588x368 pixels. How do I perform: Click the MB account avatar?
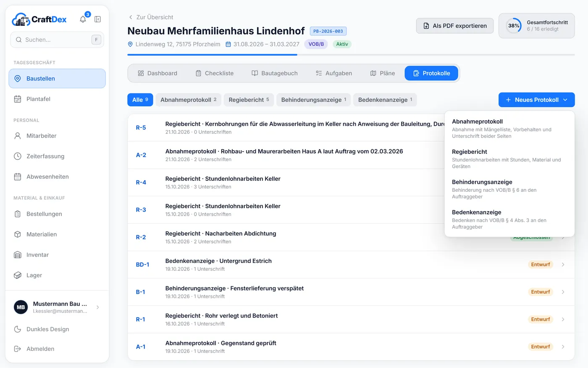21,307
